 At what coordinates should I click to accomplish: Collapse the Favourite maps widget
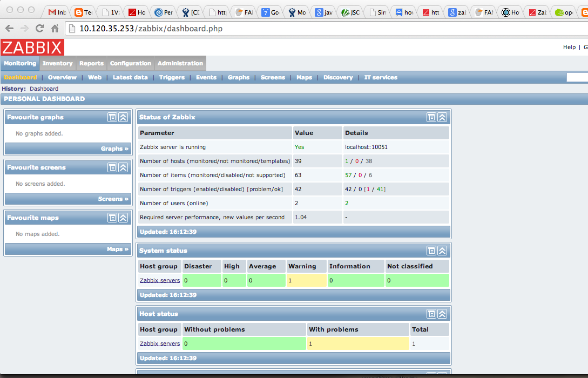pyautogui.click(x=123, y=218)
